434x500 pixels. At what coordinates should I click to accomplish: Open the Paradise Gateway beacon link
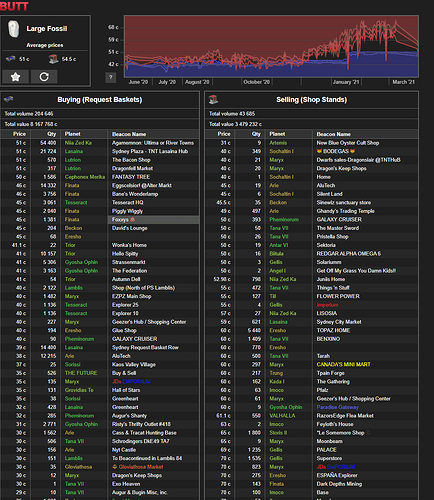[337, 407]
